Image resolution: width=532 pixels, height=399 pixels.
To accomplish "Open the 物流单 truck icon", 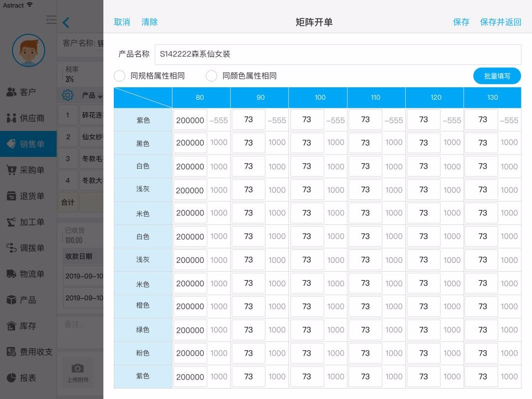I will click(x=11, y=274).
